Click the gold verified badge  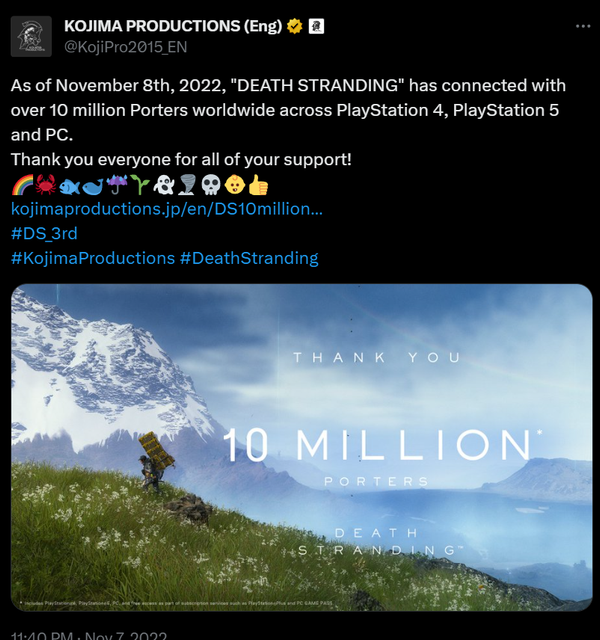[x=295, y=26]
